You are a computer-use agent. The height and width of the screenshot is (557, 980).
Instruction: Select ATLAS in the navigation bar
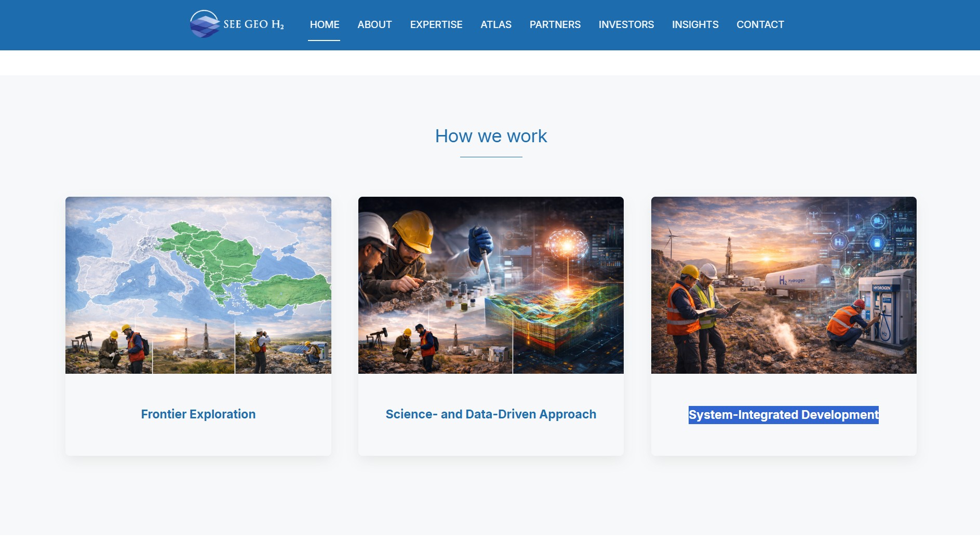point(495,24)
